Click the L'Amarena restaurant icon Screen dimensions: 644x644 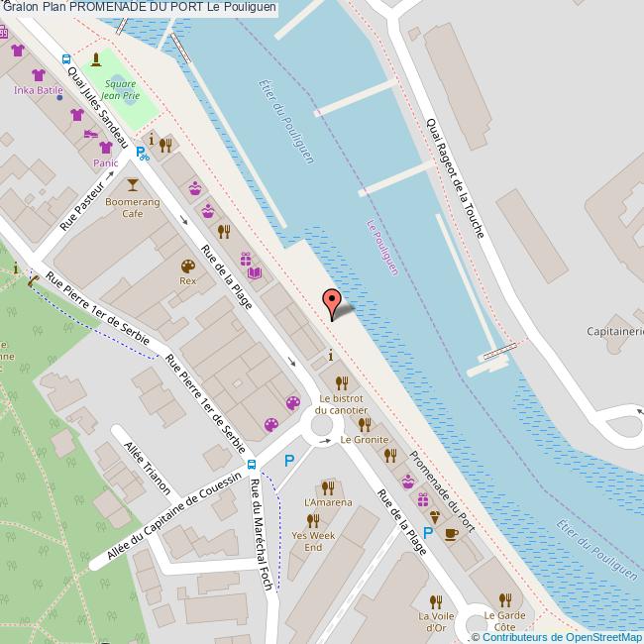point(328,487)
